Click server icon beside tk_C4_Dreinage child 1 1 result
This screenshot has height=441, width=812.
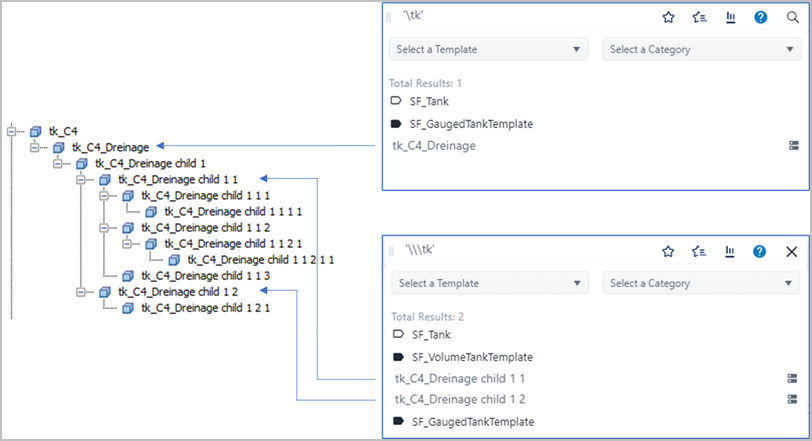pyautogui.click(x=792, y=379)
